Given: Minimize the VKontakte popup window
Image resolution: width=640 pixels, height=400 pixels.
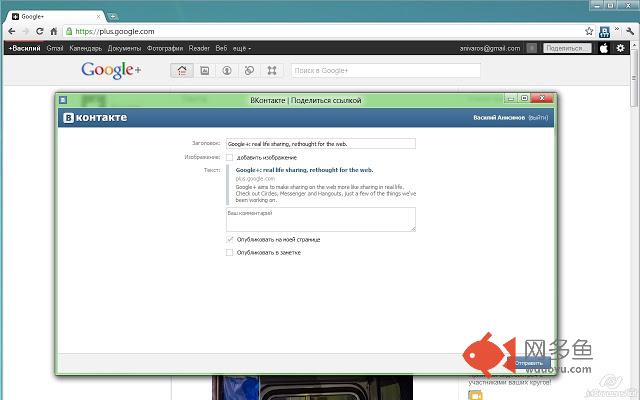Looking at the screenshot, I should [511, 98].
